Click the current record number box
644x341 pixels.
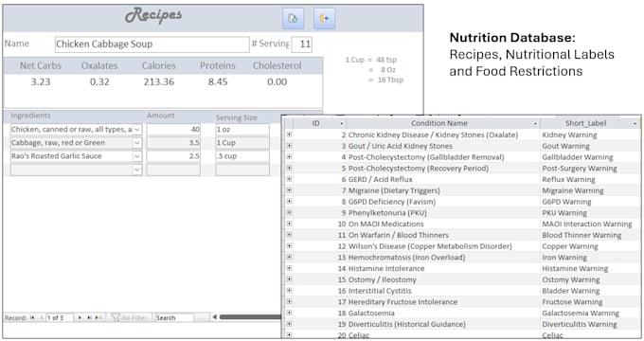[60, 317]
